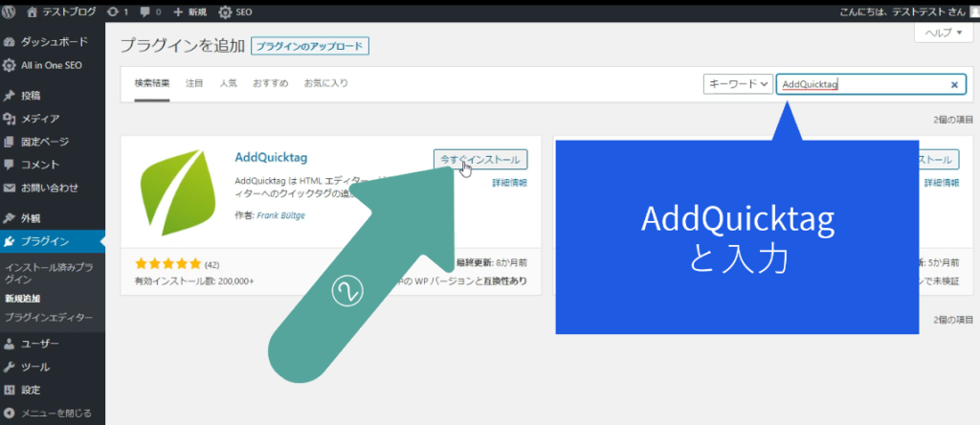Switch to おすすめ recommended tab
The height and width of the screenshot is (425, 980).
(x=271, y=83)
